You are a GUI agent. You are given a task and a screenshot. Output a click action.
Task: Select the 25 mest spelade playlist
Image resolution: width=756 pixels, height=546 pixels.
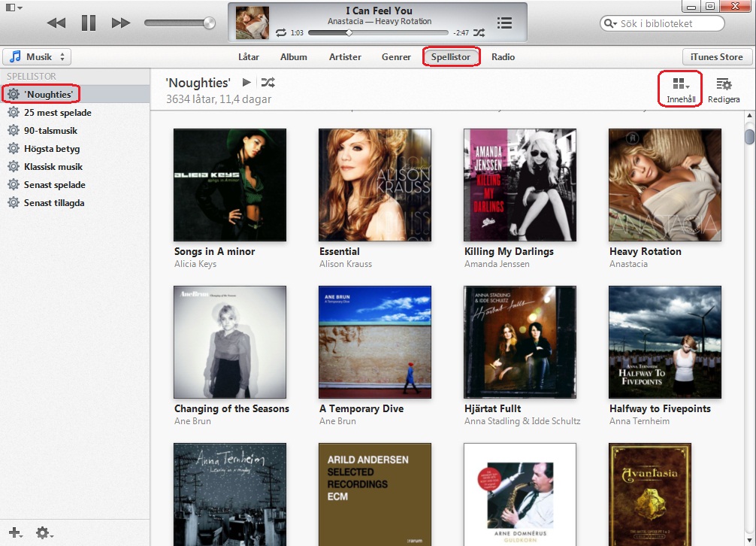click(74, 112)
